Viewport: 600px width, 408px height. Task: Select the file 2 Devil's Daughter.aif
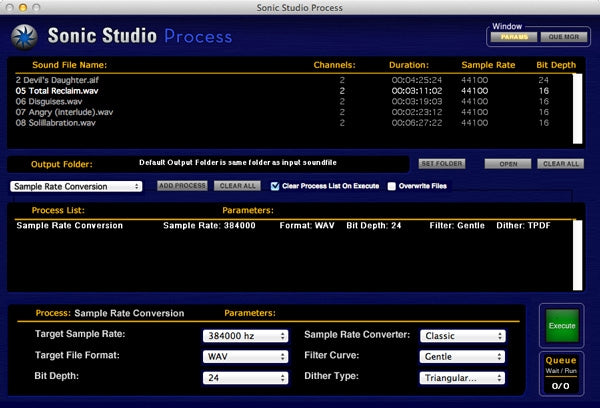(x=293, y=80)
